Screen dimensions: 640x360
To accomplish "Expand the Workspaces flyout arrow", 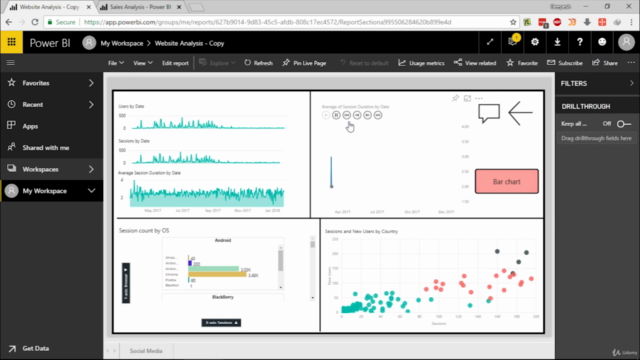I will coord(91,169).
